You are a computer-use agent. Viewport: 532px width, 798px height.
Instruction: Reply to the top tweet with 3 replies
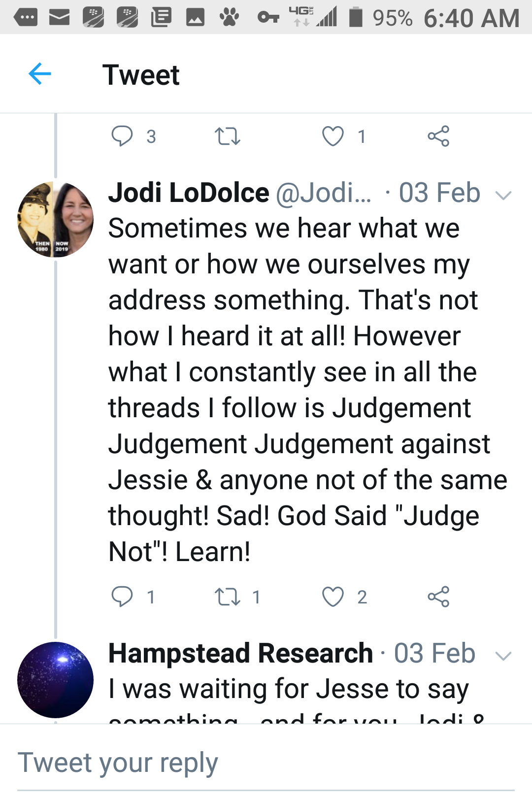[122, 136]
